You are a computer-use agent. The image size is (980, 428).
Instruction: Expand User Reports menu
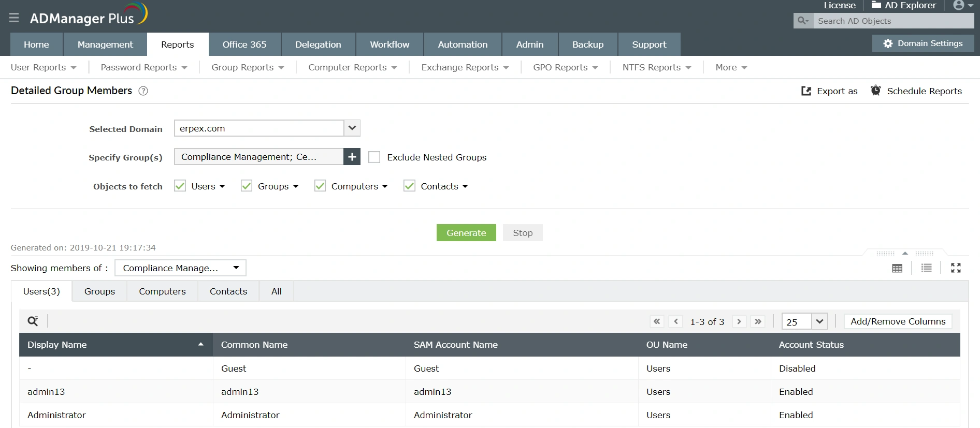(x=44, y=67)
